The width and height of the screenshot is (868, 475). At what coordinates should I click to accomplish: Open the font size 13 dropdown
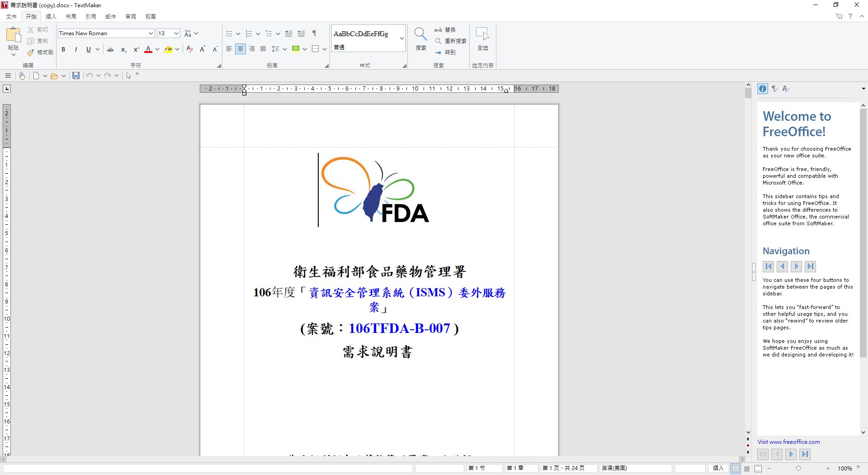point(176,33)
